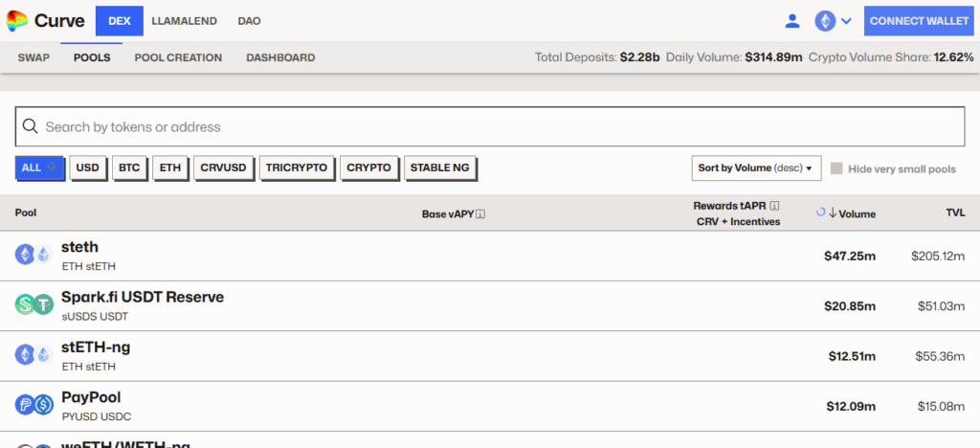This screenshot has height=448, width=980.
Task: Toggle the ALL pools filter
Action: (39, 168)
